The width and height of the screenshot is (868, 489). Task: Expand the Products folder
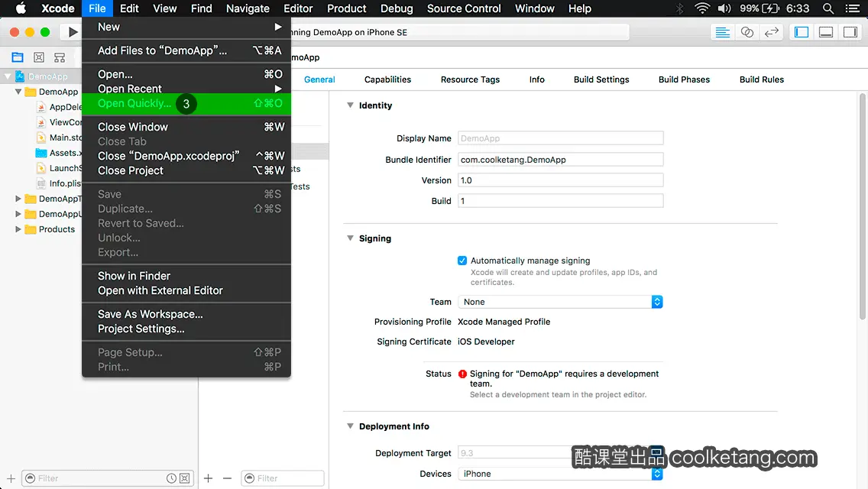coord(18,228)
